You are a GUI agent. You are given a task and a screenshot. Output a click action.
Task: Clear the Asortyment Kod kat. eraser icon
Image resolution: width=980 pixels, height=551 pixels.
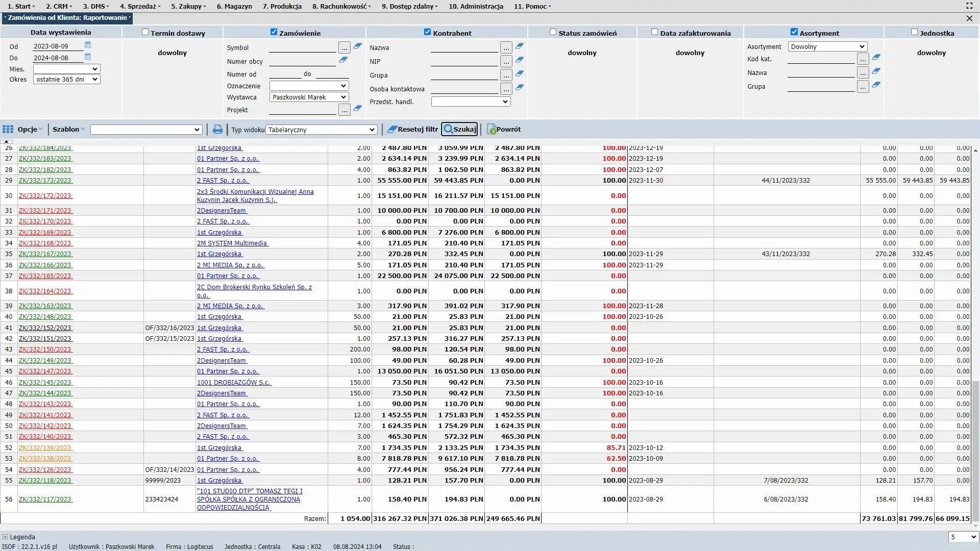pos(876,58)
